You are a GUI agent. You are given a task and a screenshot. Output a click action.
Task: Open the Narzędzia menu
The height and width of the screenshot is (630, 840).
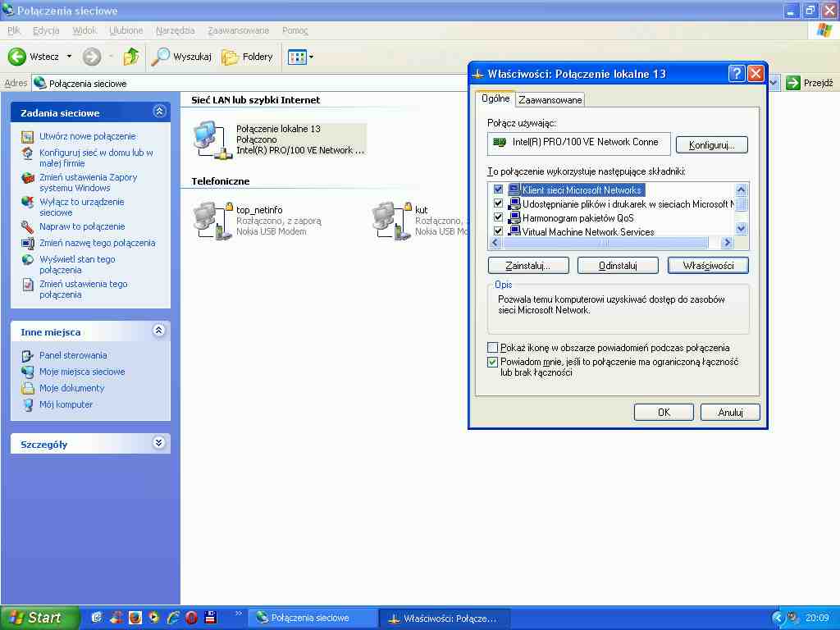coord(176,30)
